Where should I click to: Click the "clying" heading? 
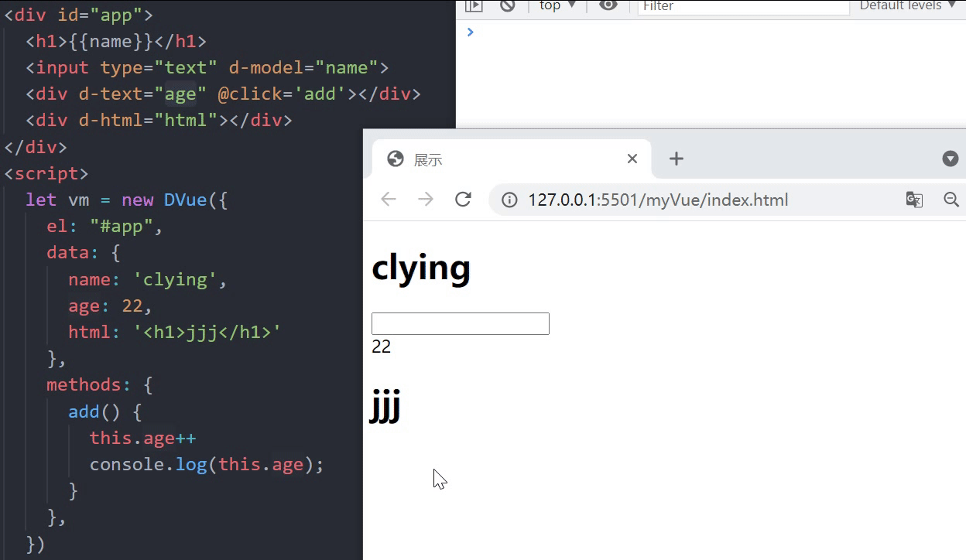[420, 267]
